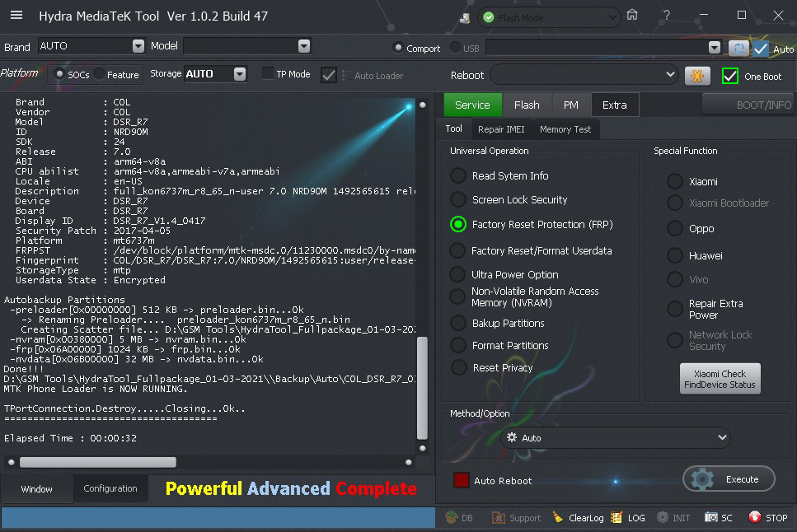Open the hamburger main menu
The height and width of the screenshot is (532, 797).
pos(16,16)
